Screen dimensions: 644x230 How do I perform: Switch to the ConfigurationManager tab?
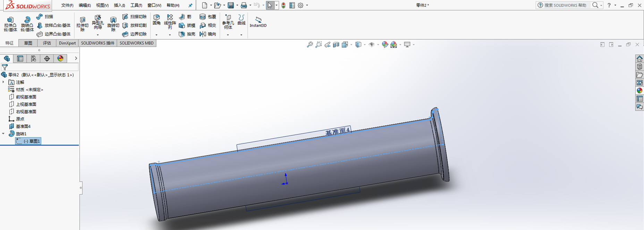(33, 59)
